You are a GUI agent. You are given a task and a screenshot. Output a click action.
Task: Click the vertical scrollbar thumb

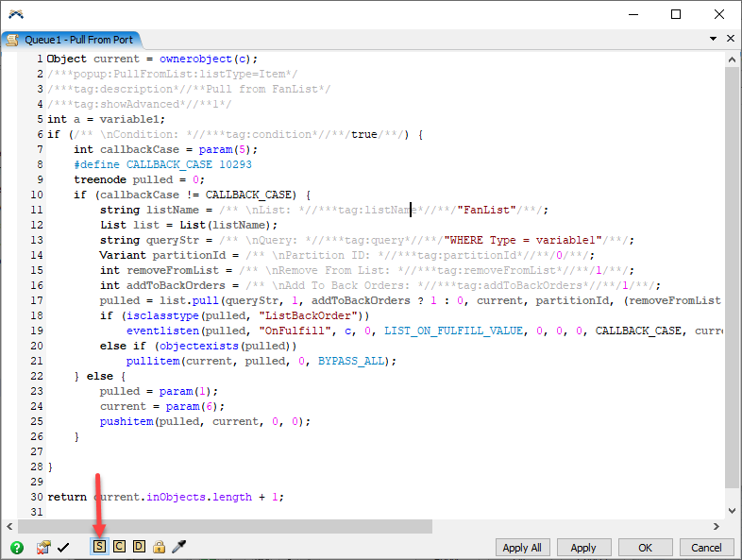coord(732,277)
